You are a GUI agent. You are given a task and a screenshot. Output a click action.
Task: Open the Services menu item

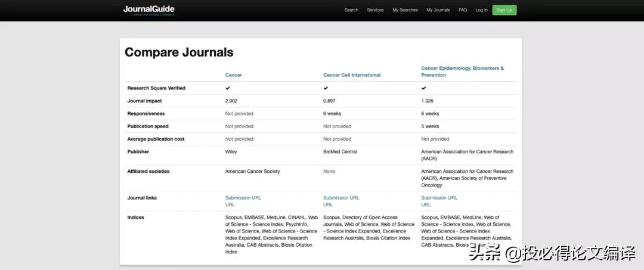coord(375,10)
